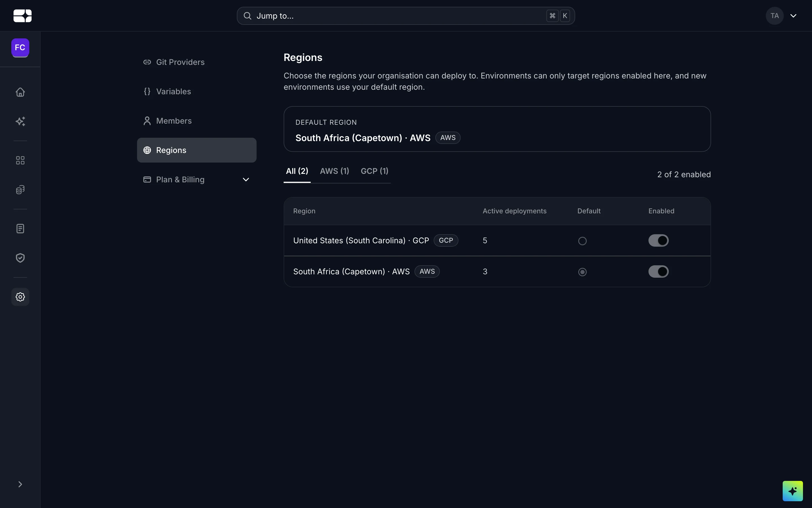Click the Regions page heading
The width and height of the screenshot is (812, 508).
tap(303, 58)
